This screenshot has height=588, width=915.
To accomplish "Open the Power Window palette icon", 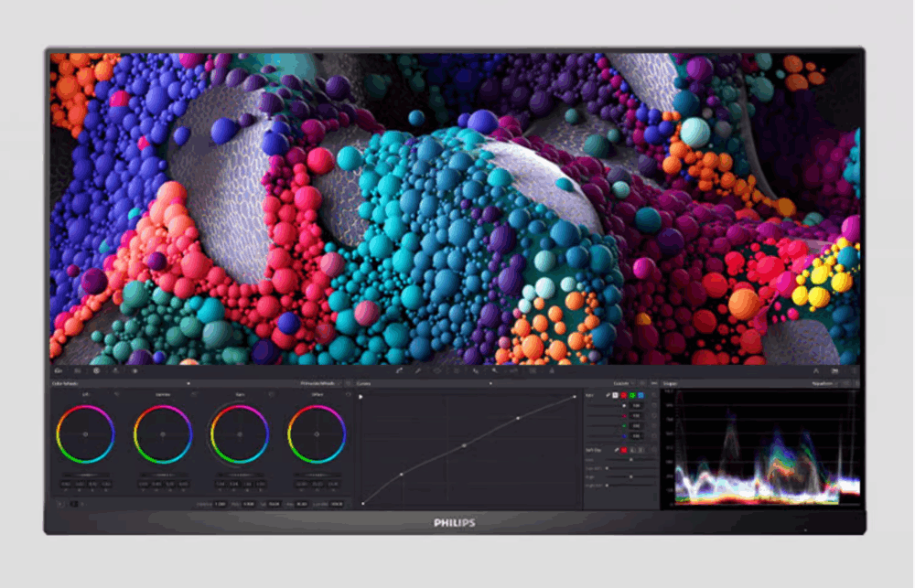I will (437, 370).
